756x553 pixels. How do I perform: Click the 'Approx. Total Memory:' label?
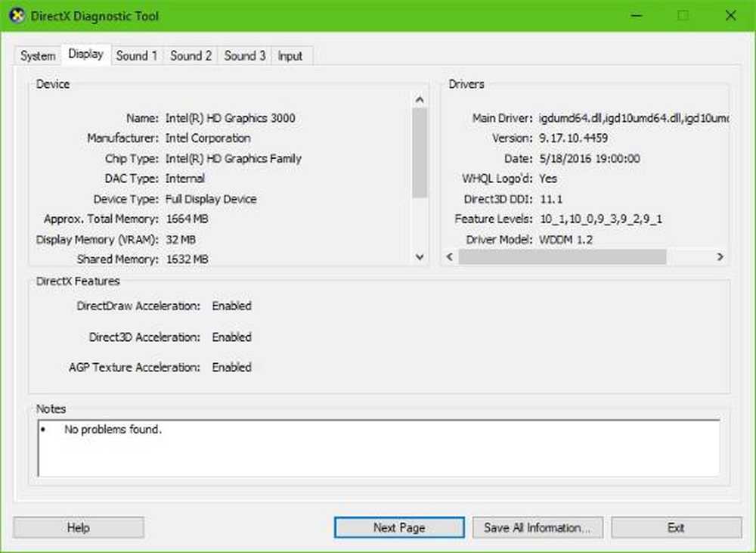101,219
